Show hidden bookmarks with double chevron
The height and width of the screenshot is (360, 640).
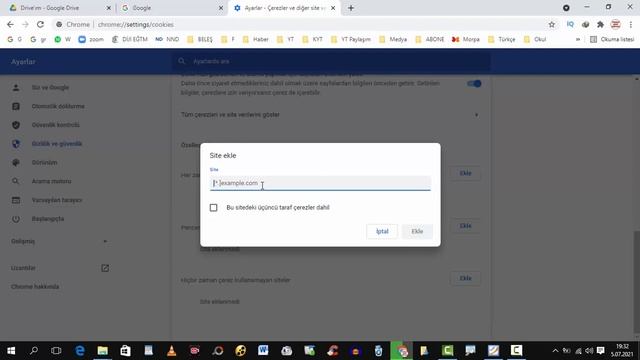click(578, 39)
